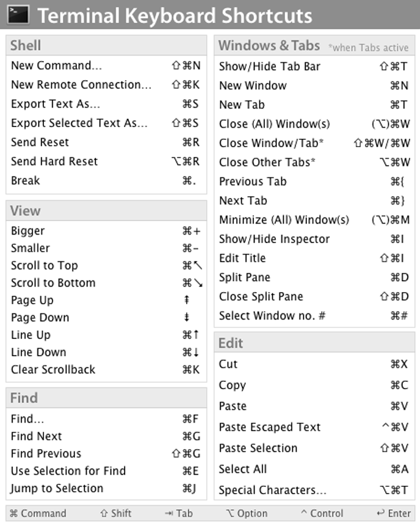Screen dimensions: 420x526
Task: Select the Show/Hide Tab Bar entry
Action: click(269, 66)
